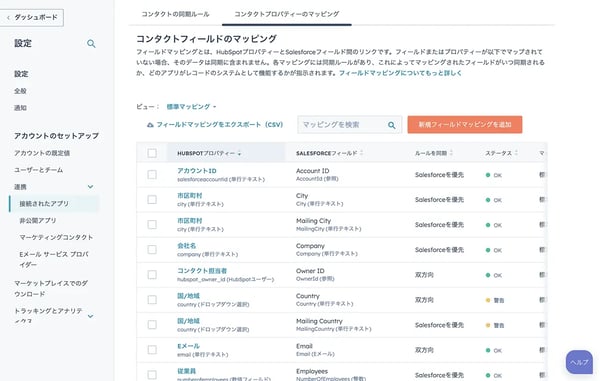
Task: Open アカウントID property link
Action: 197,171
